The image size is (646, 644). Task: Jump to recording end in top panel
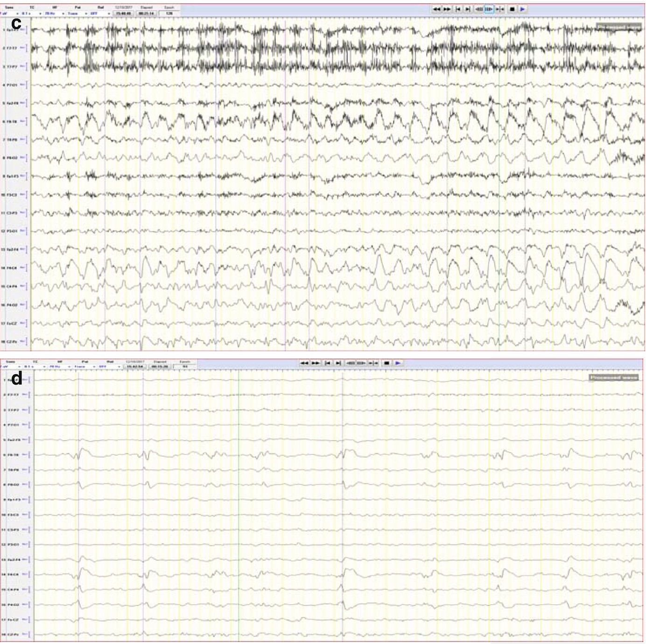click(x=468, y=9)
